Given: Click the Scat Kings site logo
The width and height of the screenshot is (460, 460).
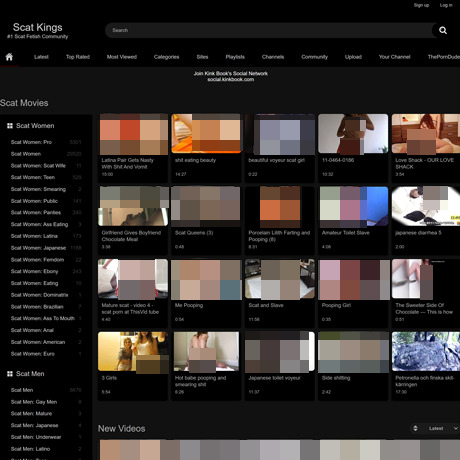Looking at the screenshot, I should [x=38, y=30].
